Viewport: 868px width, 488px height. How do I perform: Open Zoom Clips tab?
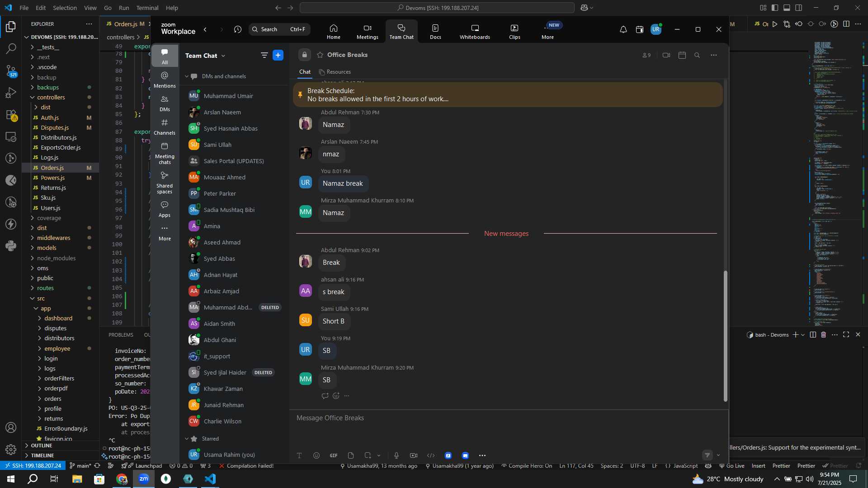514,32
